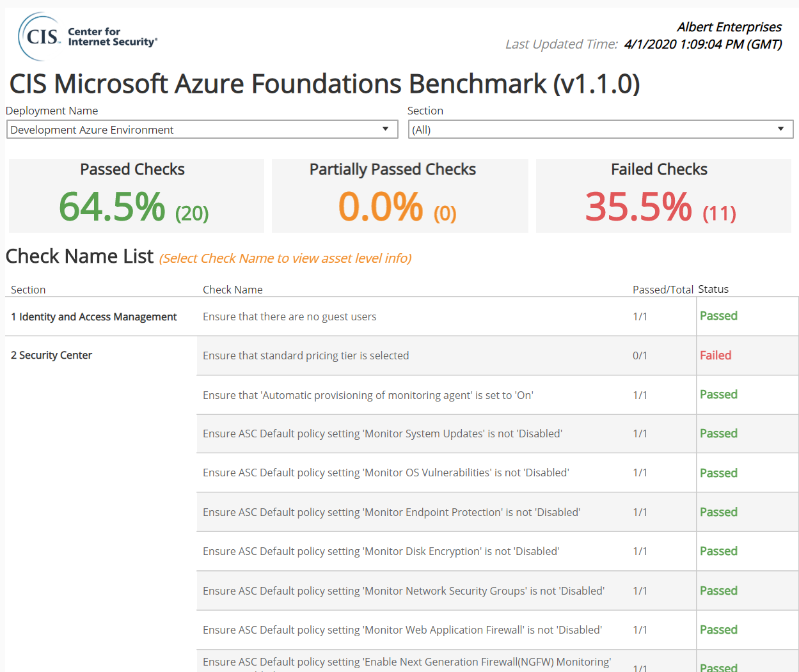This screenshot has height=672, width=799.
Task: Click the 'Status' column header
Action: click(713, 289)
